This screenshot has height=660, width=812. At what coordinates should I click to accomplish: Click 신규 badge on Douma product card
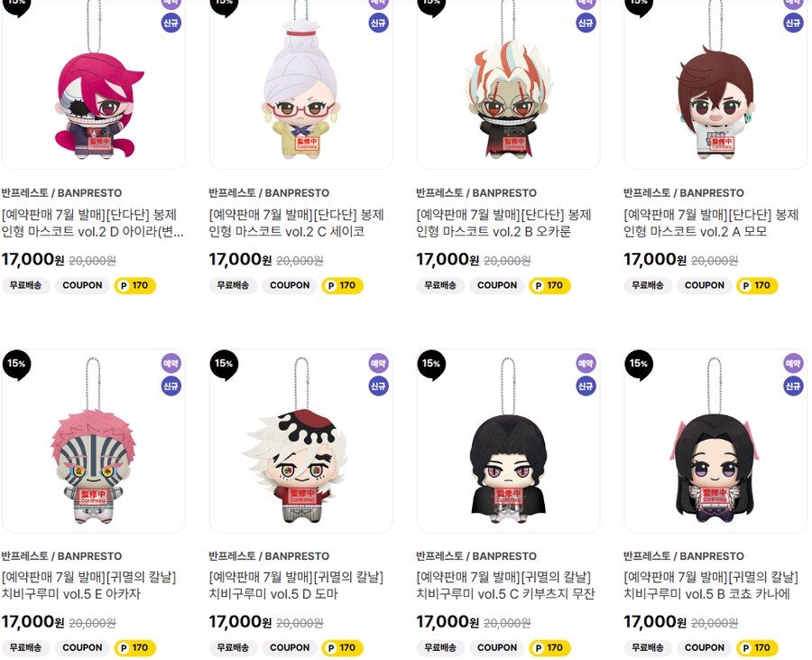[x=378, y=386]
